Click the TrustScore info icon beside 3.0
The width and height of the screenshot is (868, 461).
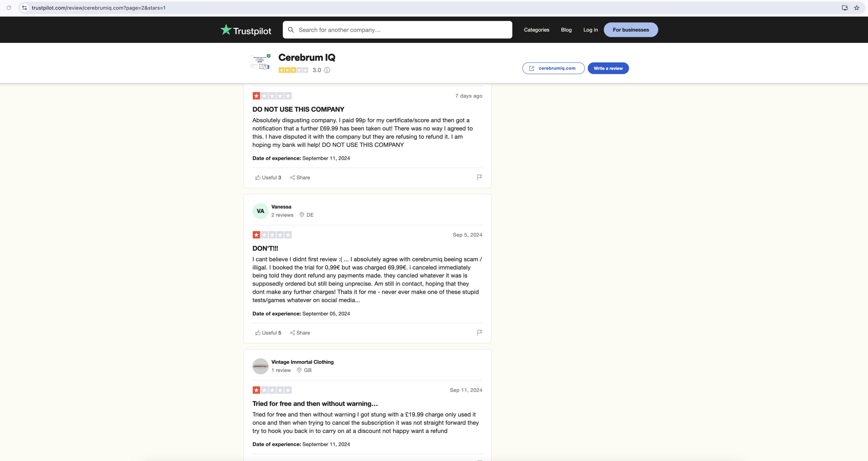(327, 70)
